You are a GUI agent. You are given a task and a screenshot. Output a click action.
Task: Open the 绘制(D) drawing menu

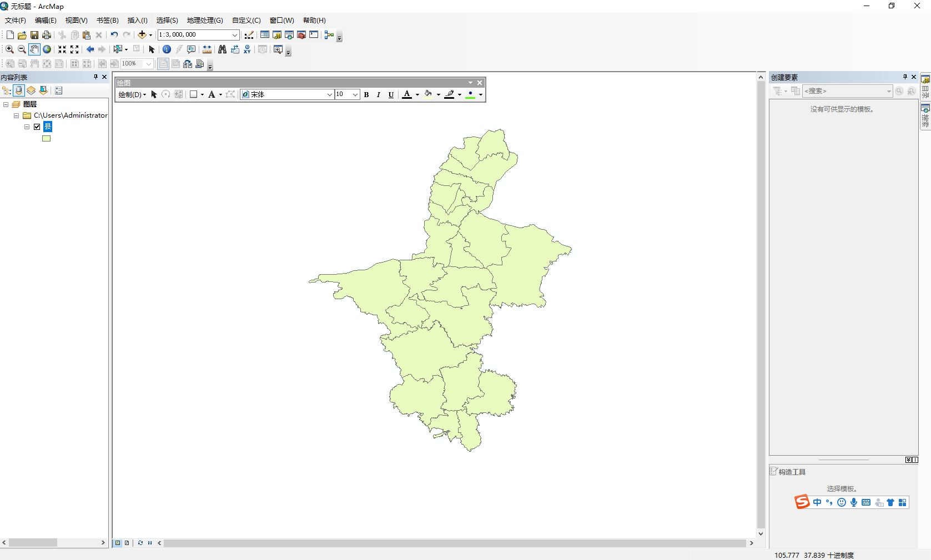pos(132,95)
